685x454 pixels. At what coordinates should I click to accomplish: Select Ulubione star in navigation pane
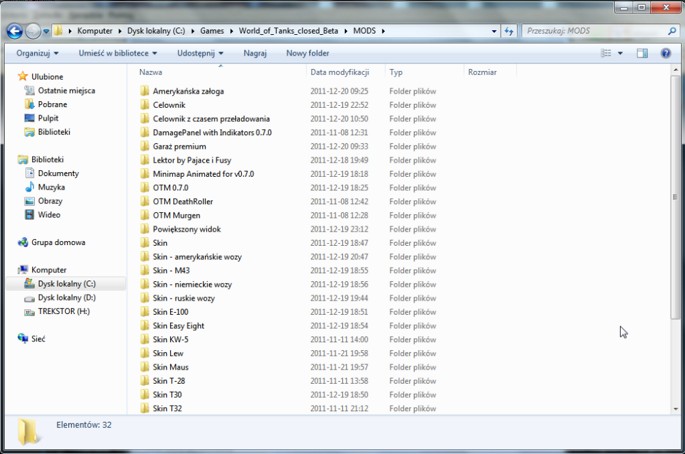point(23,76)
